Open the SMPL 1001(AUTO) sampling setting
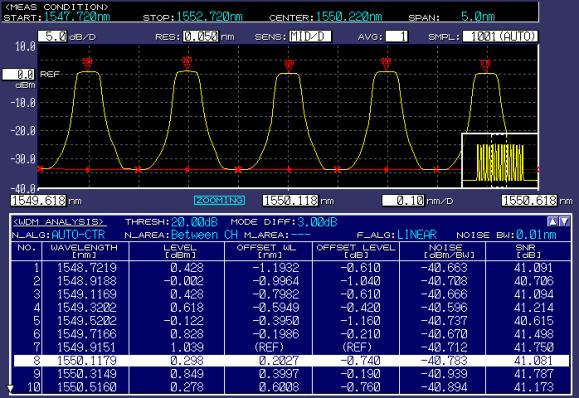The height and width of the screenshot is (398, 579). pos(500,36)
